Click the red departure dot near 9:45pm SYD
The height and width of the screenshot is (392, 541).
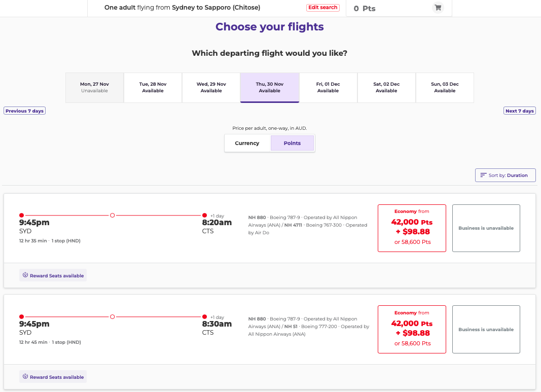(20, 215)
